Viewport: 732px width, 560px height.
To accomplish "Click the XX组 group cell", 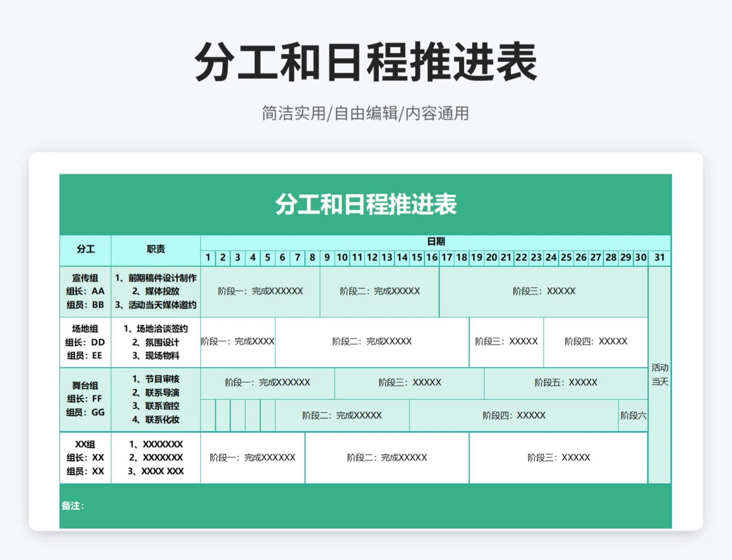I will coord(85,457).
